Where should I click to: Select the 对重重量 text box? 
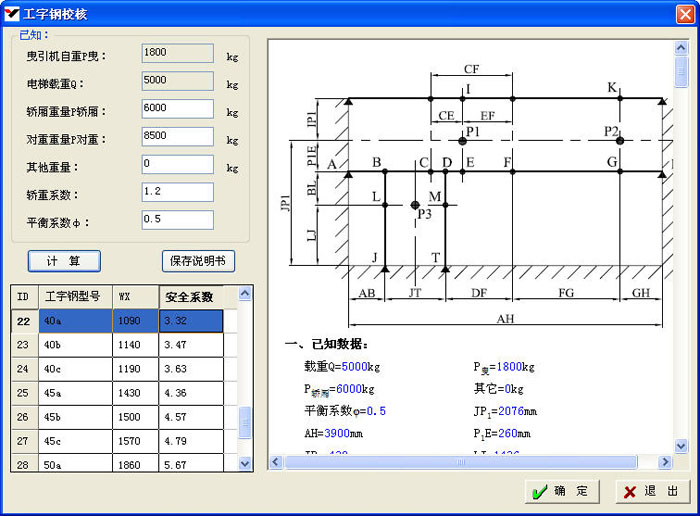coord(177,136)
